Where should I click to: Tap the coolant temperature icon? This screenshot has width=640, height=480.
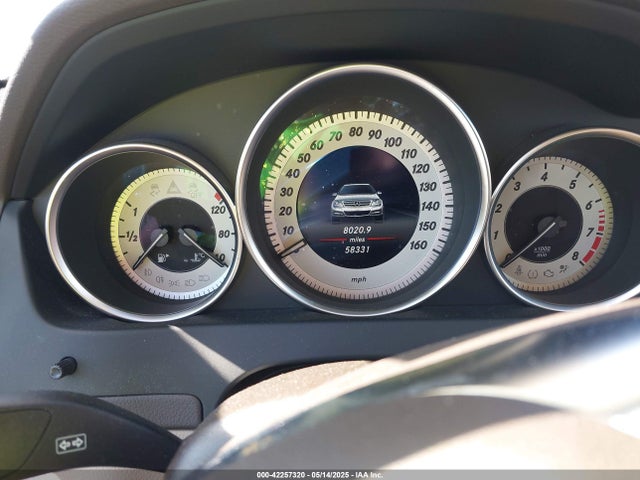(x=198, y=258)
